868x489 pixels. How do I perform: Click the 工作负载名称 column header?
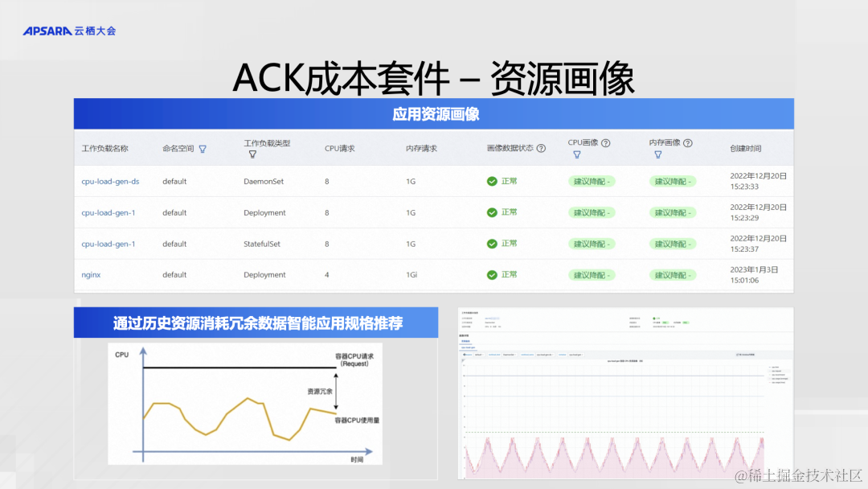(104, 149)
